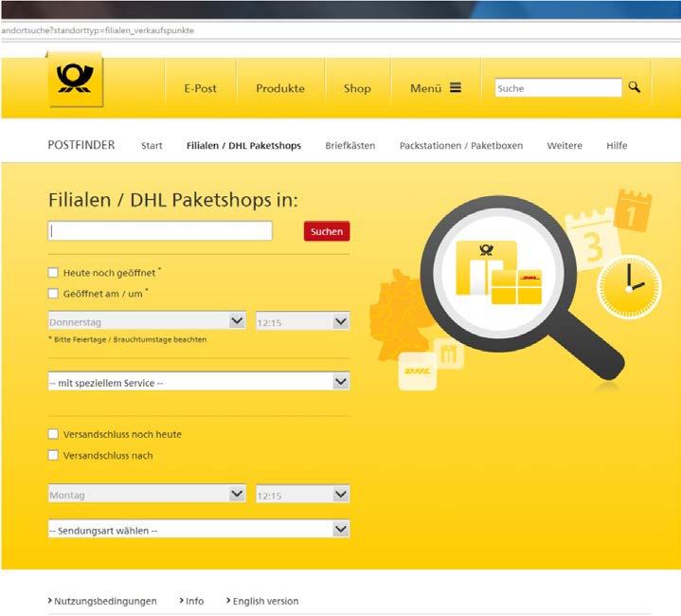Tick 'Versandschluss noch heute' checkbox
The width and height of the screenshot is (681, 616).
[53, 434]
